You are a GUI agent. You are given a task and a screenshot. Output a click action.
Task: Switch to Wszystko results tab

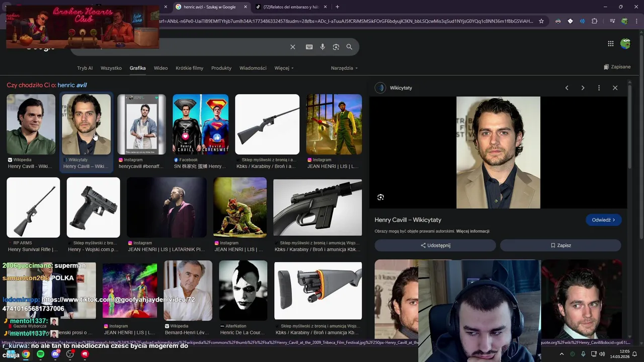point(111,68)
